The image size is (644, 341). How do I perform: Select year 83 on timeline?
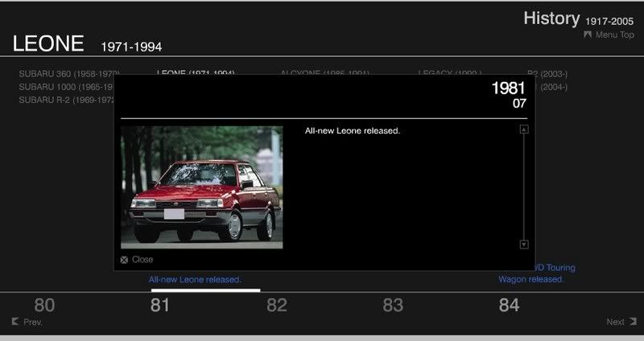click(x=393, y=306)
